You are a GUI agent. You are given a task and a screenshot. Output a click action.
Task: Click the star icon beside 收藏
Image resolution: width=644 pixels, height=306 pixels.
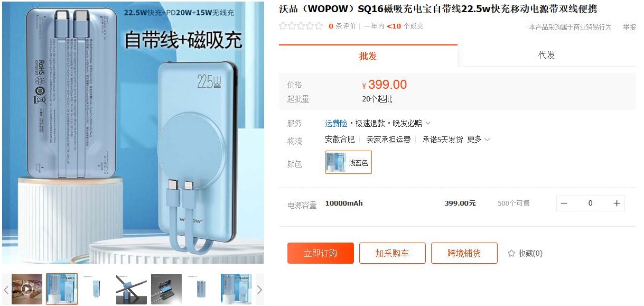(511, 254)
